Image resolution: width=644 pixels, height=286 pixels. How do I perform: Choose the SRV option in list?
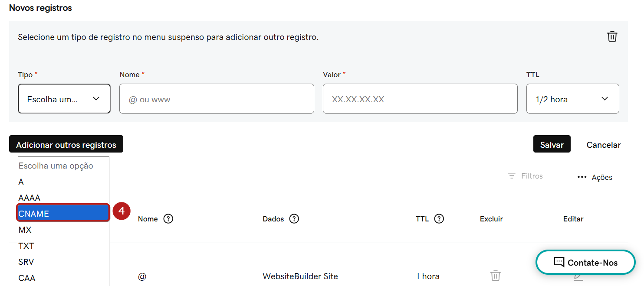coord(63,262)
